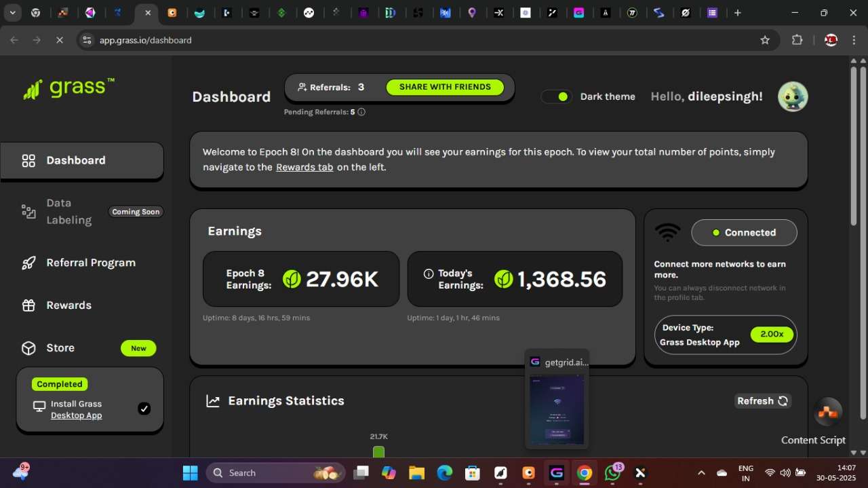
Task: Click "Uptime: 8 days, 16 hrs, 59 mins"
Action: [x=256, y=318]
